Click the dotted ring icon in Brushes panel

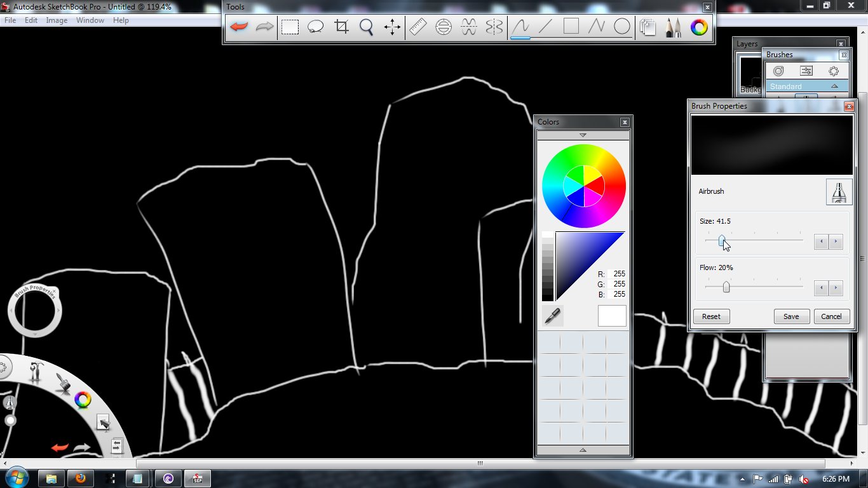[x=834, y=71]
